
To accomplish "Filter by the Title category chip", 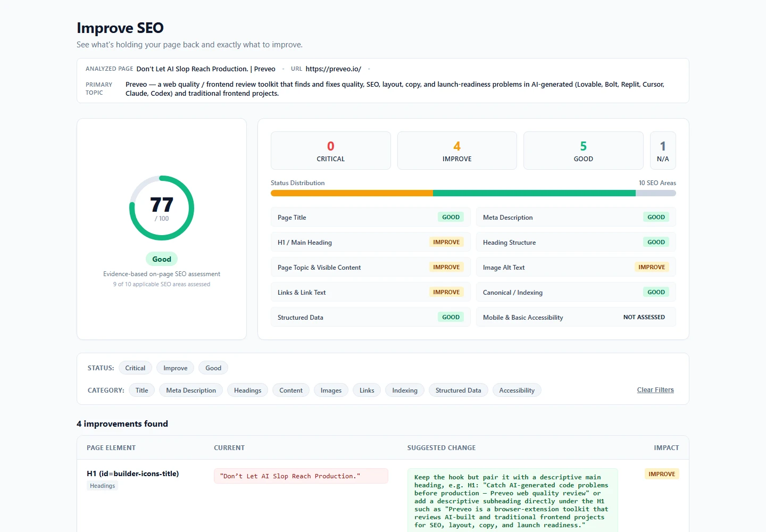I will 141,390.
